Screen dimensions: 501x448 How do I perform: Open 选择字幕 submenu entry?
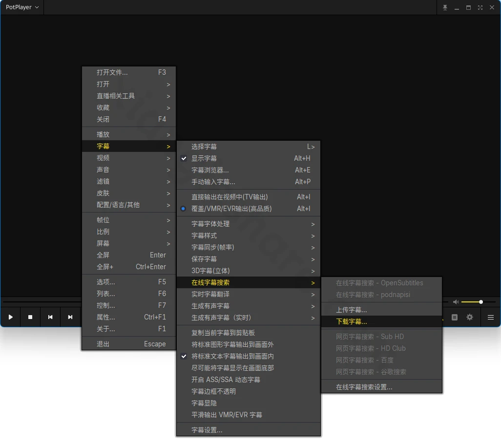248,147
